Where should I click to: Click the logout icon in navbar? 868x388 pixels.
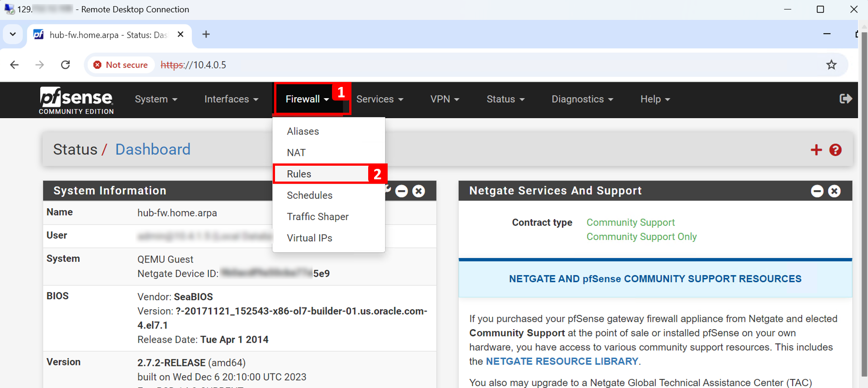pyautogui.click(x=845, y=99)
